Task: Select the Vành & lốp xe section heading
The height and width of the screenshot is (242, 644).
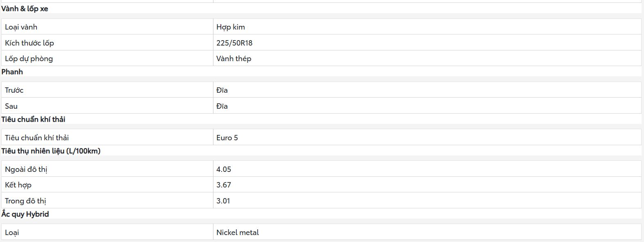Action: click(25, 9)
